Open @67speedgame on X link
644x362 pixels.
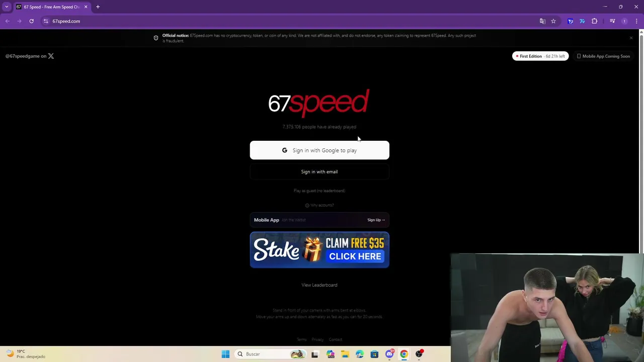coord(29,56)
